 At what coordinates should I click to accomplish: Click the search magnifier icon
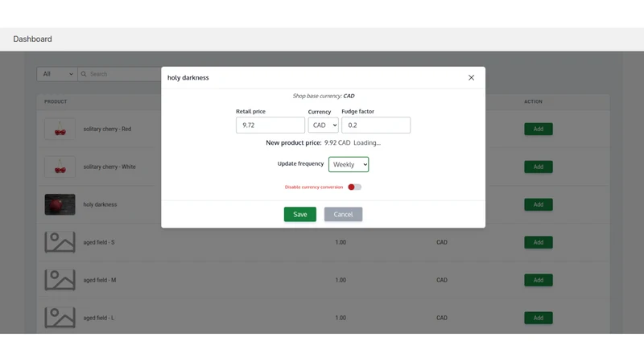[x=84, y=74]
